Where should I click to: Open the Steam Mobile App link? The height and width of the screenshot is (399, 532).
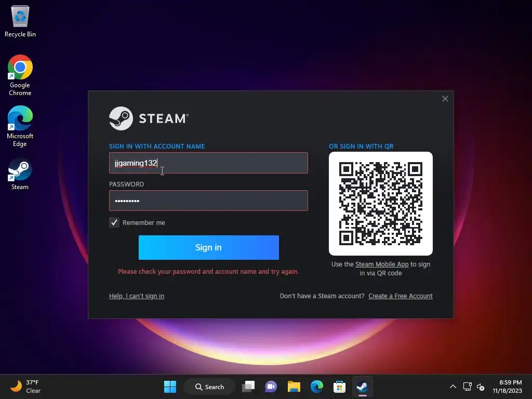(382, 264)
